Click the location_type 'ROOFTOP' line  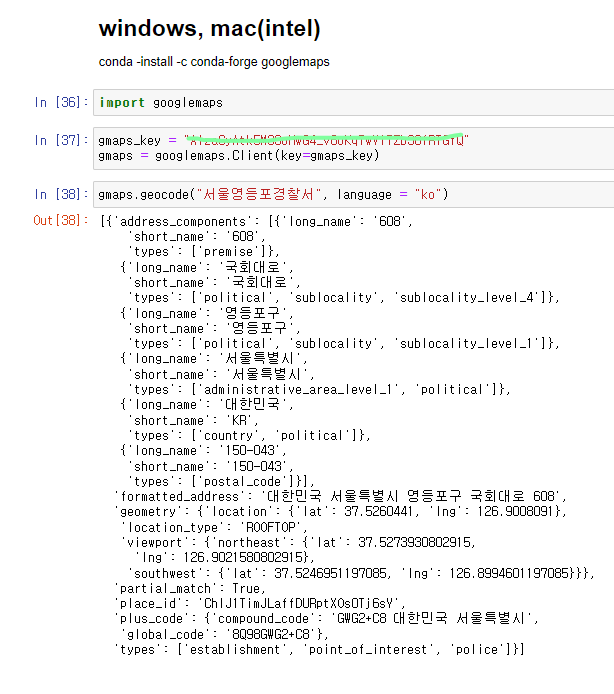point(214,528)
